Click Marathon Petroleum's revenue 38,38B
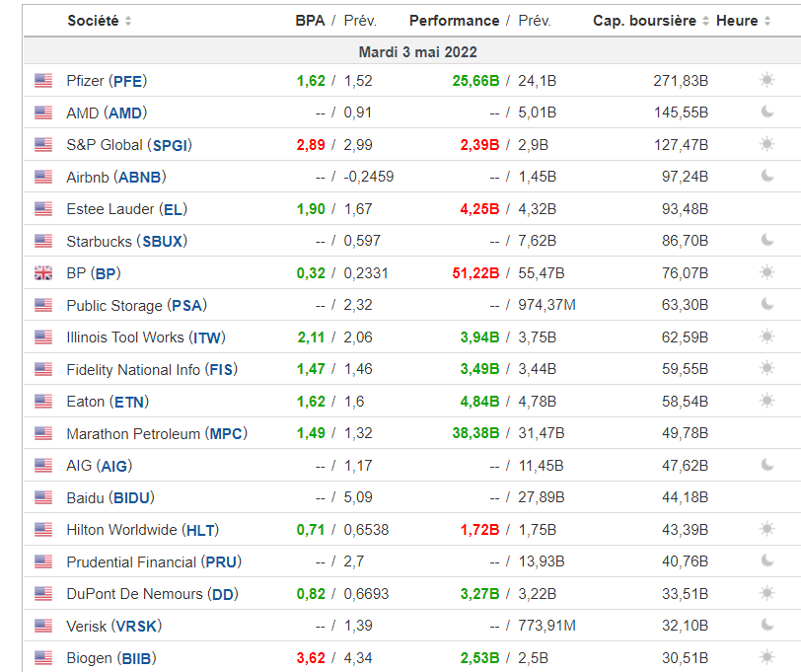This screenshot has width=801, height=672. click(x=475, y=434)
